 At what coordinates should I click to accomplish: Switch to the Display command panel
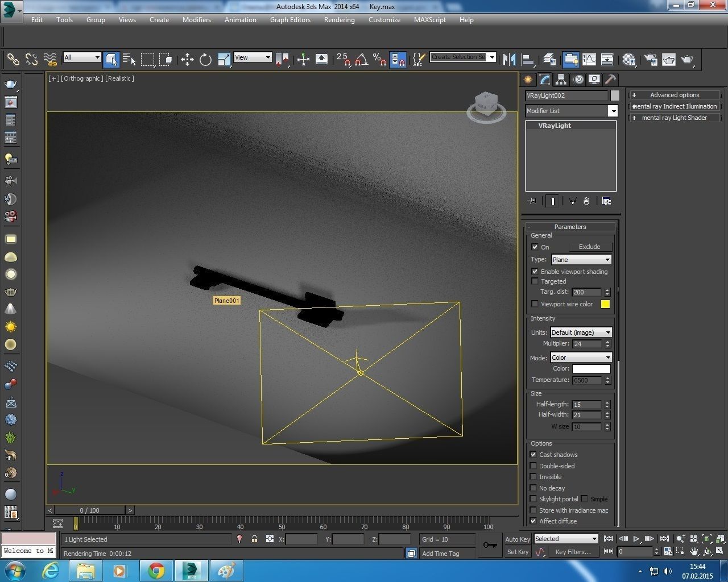click(594, 80)
